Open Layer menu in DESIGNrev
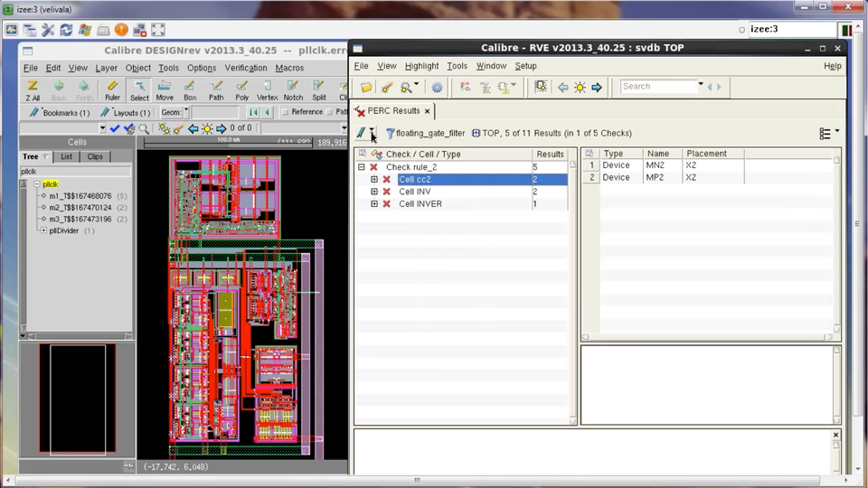The height and width of the screenshot is (488, 868). 106,68
